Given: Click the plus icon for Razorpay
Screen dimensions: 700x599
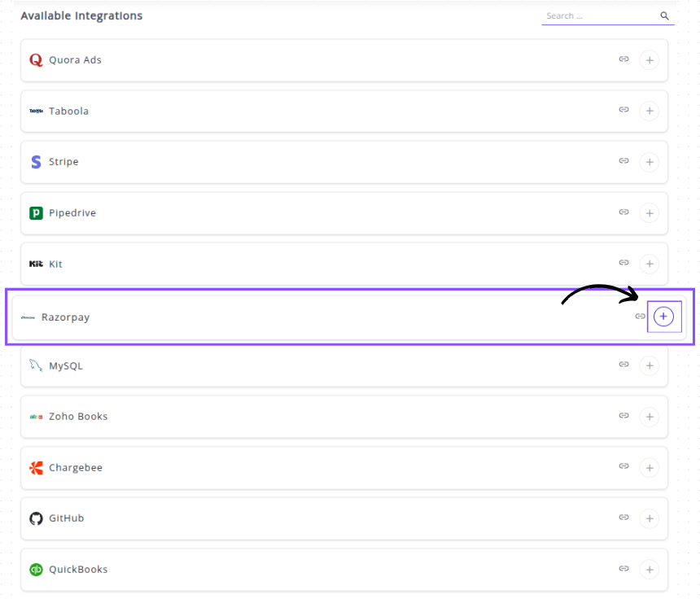Looking at the screenshot, I should (x=663, y=317).
